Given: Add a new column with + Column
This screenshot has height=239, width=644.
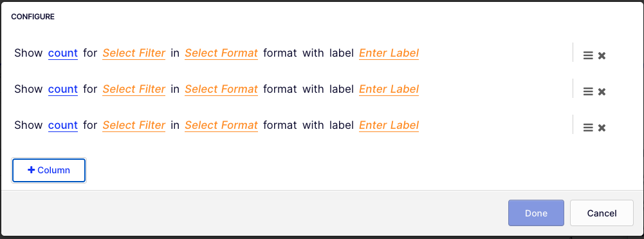Looking at the screenshot, I should pos(49,170).
